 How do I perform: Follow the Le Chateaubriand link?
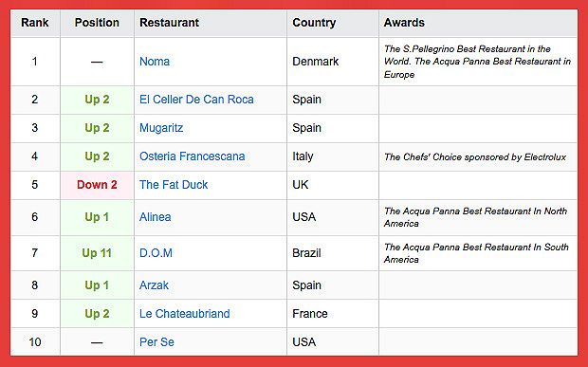pyautogui.click(x=185, y=314)
